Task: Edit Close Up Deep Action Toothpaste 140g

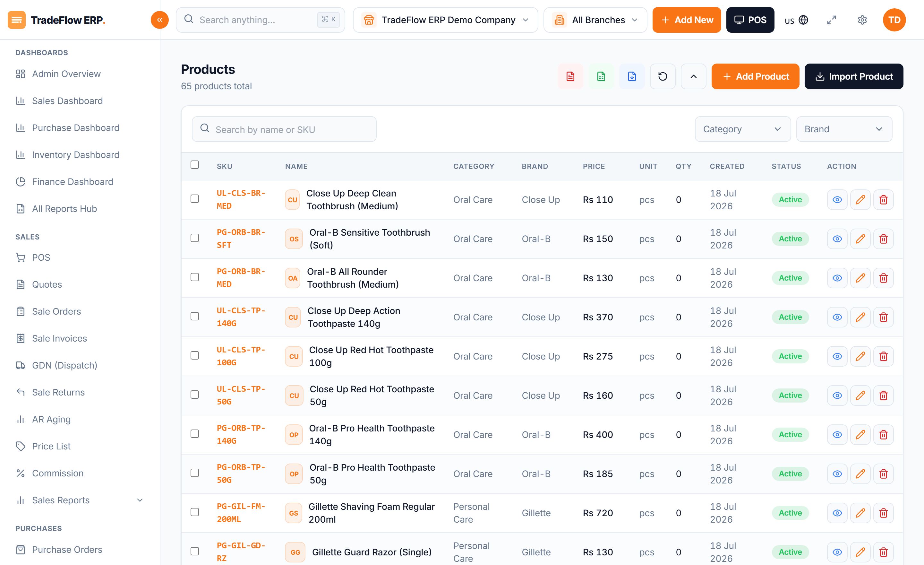Action: 860,317
